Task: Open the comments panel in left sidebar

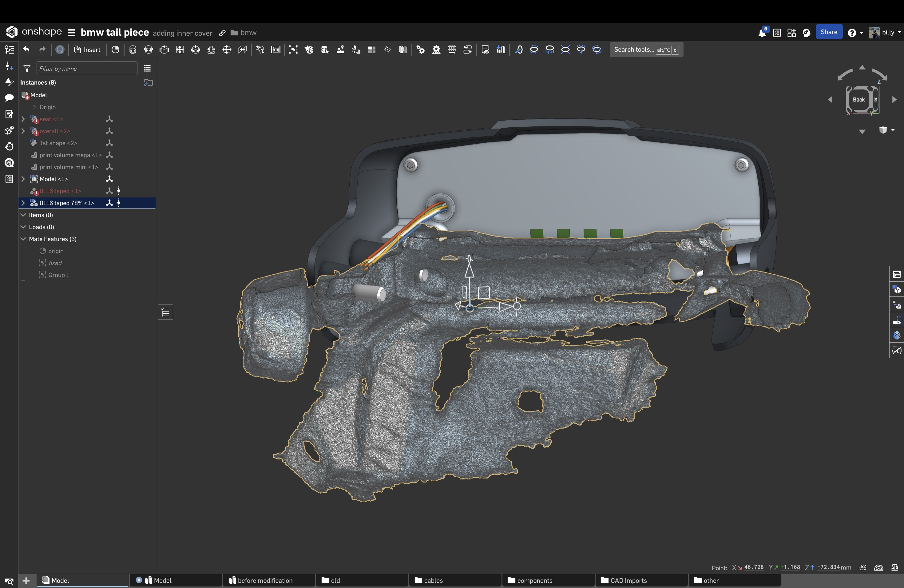Action: coord(9,97)
